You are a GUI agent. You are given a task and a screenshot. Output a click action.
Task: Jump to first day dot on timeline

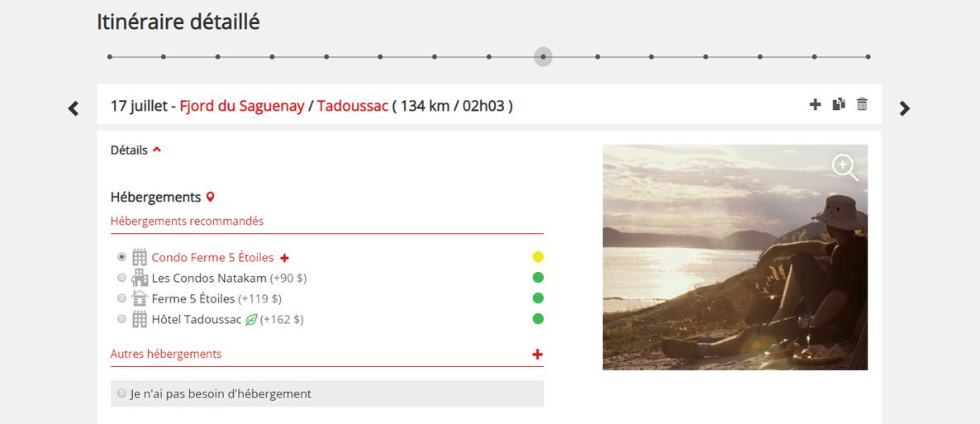[109, 57]
